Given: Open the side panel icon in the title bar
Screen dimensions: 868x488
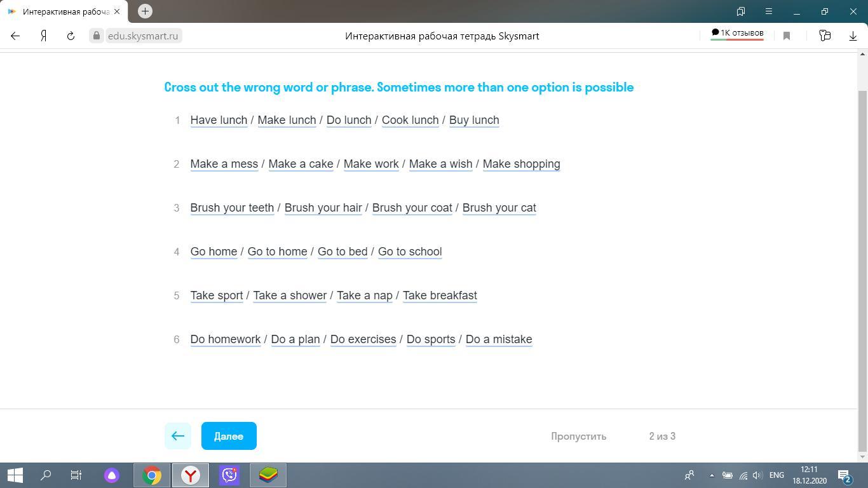Looking at the screenshot, I should 741,11.
